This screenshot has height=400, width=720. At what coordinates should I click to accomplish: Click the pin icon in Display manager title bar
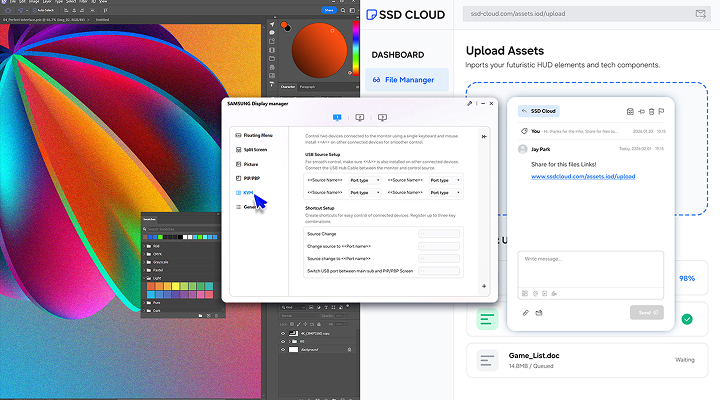tap(469, 104)
